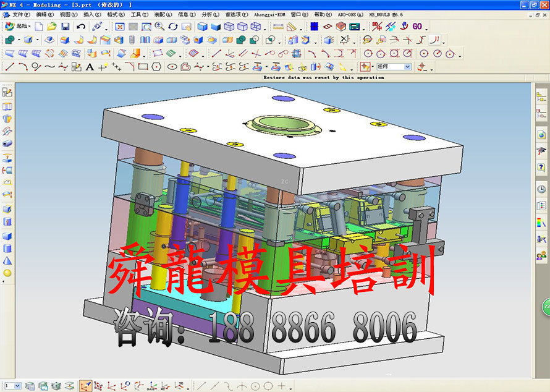This screenshot has width=550, height=392.
Task: Select the Text 'A' tool
Action: [90, 67]
